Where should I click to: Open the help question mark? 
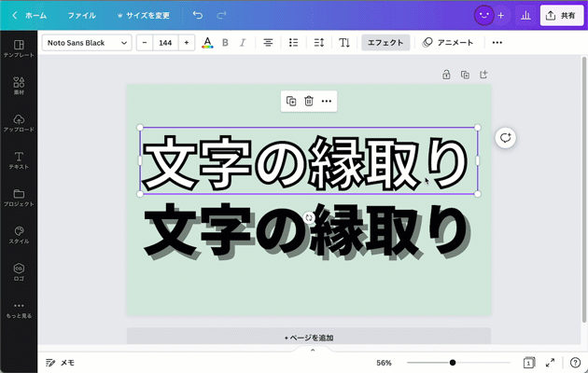(575, 363)
